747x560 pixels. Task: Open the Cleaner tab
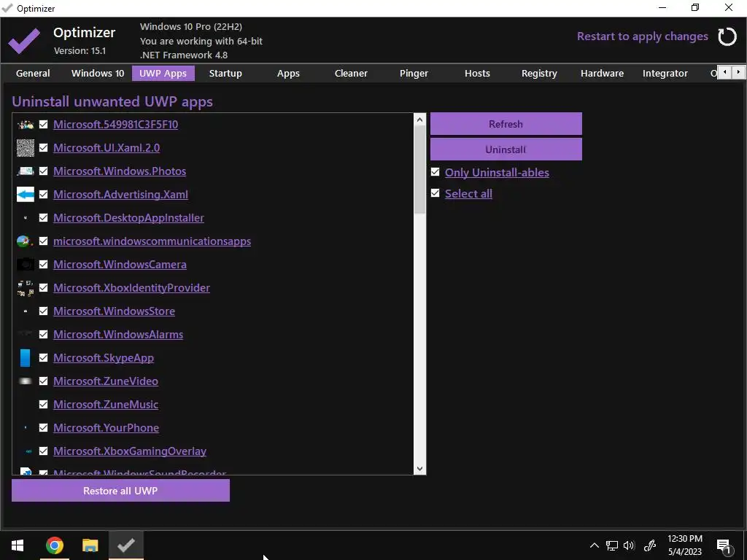point(351,74)
